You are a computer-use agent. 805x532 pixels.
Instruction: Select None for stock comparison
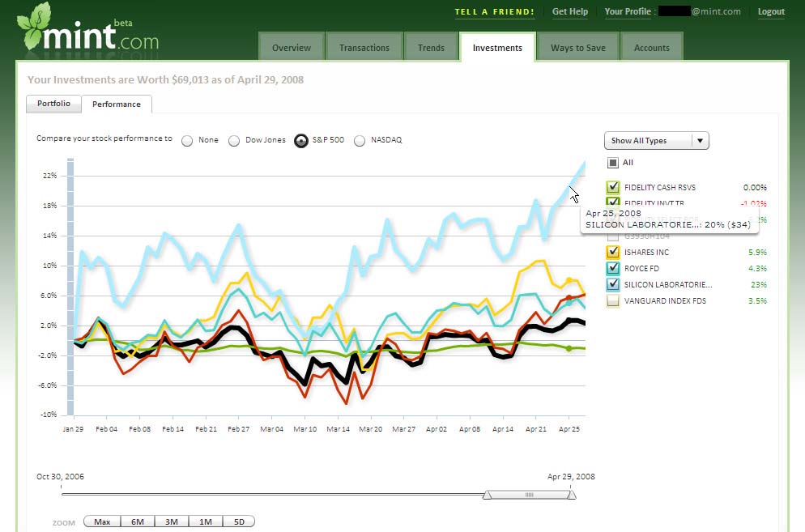[x=186, y=140]
